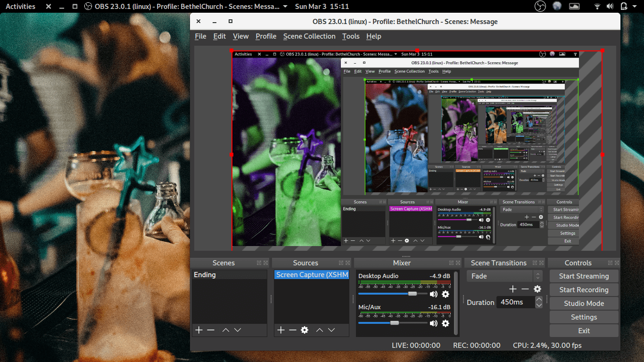Open the Scene Collection menu
644x362 pixels.
click(x=309, y=36)
